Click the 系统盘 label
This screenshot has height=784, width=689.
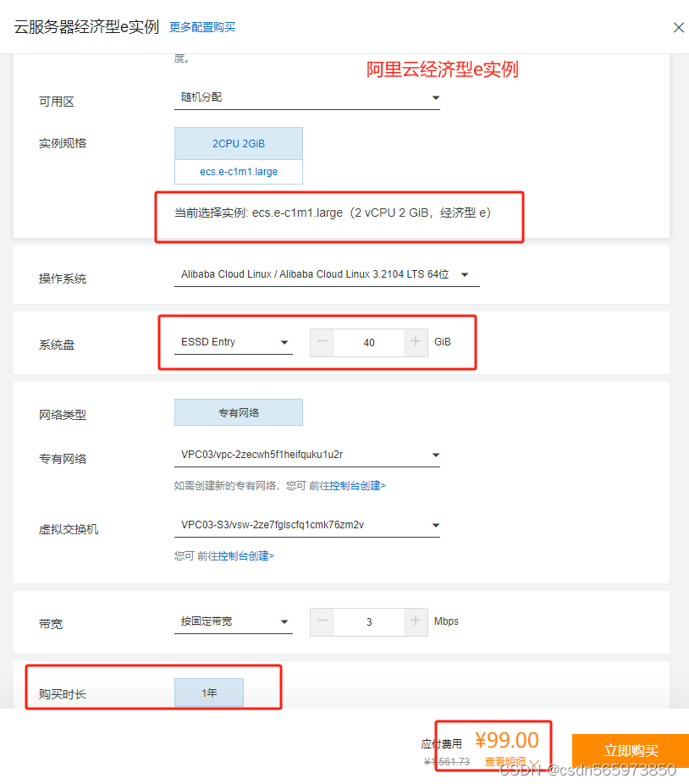pos(57,345)
